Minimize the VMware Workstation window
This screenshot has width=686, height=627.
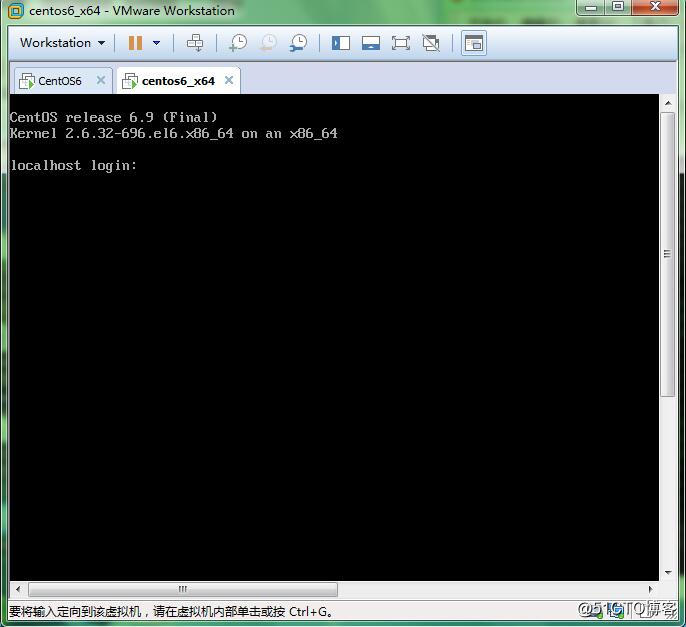click(591, 7)
